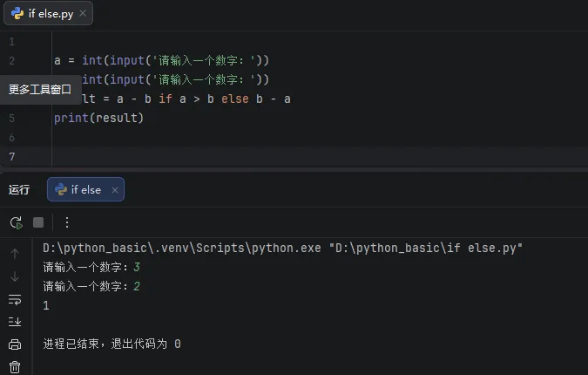Click line number 2 in the gutter
Screen dimensions: 588x375
[11, 61]
